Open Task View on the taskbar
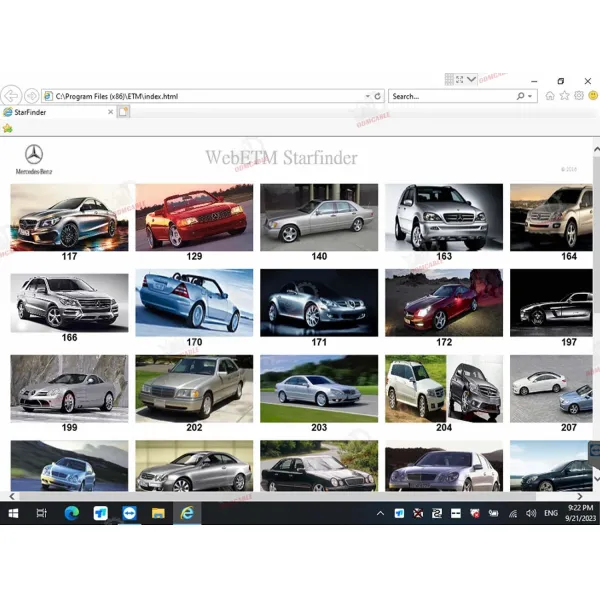The height and width of the screenshot is (600, 600). click(x=41, y=513)
